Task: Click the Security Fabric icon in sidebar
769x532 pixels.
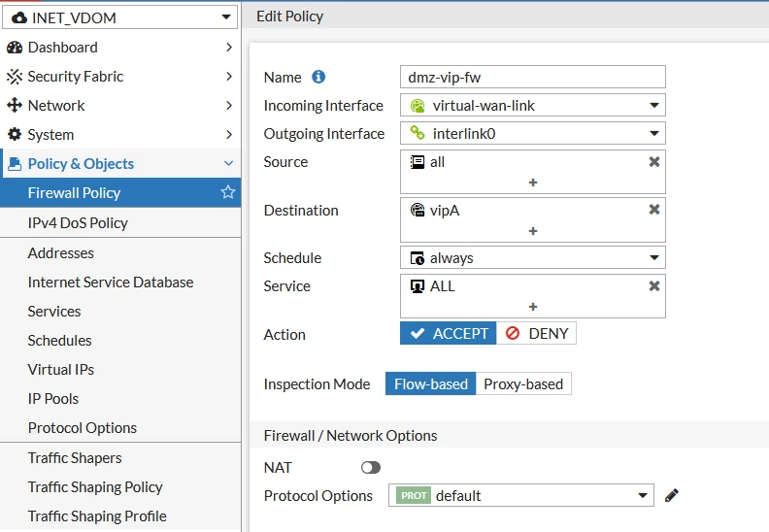Action: point(15,77)
